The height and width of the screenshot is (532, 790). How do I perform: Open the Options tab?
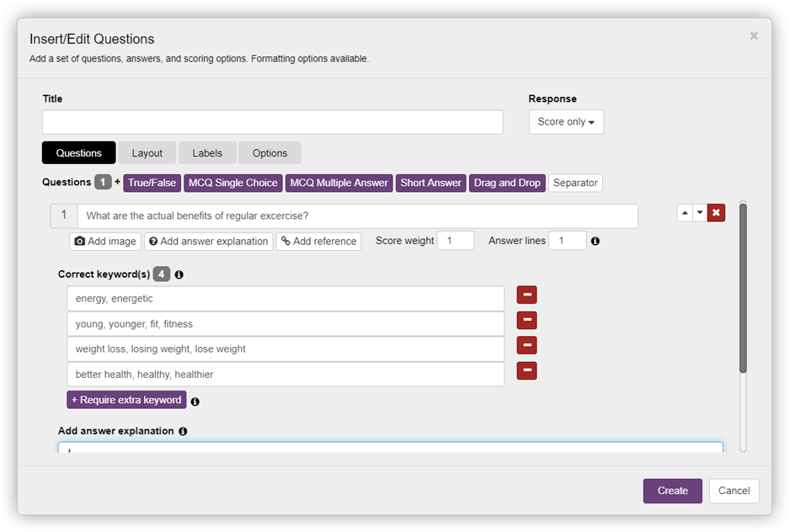270,153
